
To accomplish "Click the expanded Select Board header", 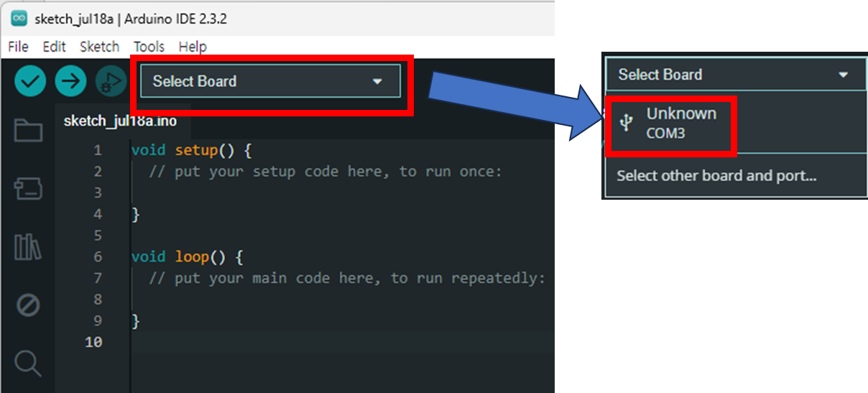I will point(736,75).
